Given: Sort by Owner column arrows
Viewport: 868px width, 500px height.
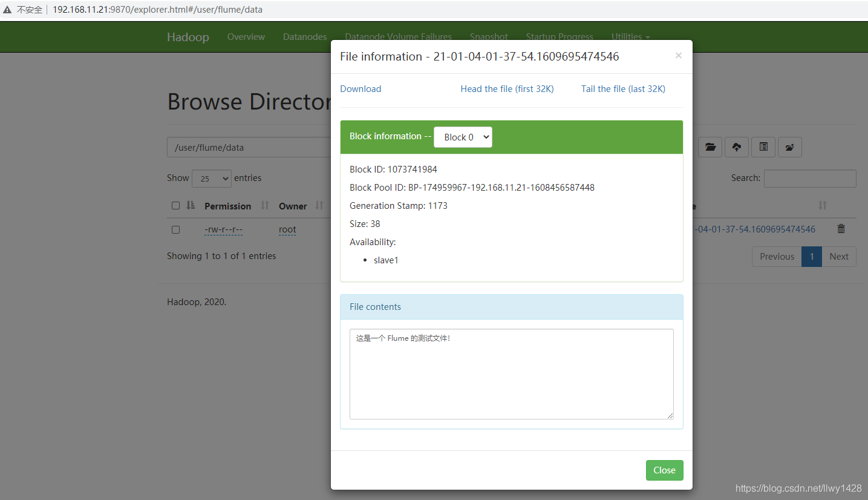Looking at the screenshot, I should pyautogui.click(x=319, y=206).
